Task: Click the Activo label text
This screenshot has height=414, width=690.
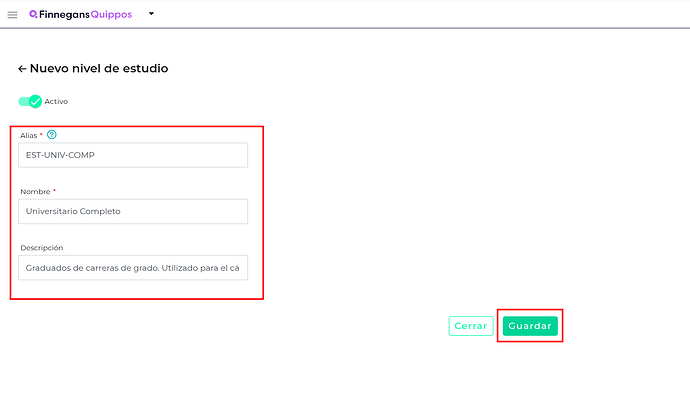Action: pyautogui.click(x=56, y=102)
